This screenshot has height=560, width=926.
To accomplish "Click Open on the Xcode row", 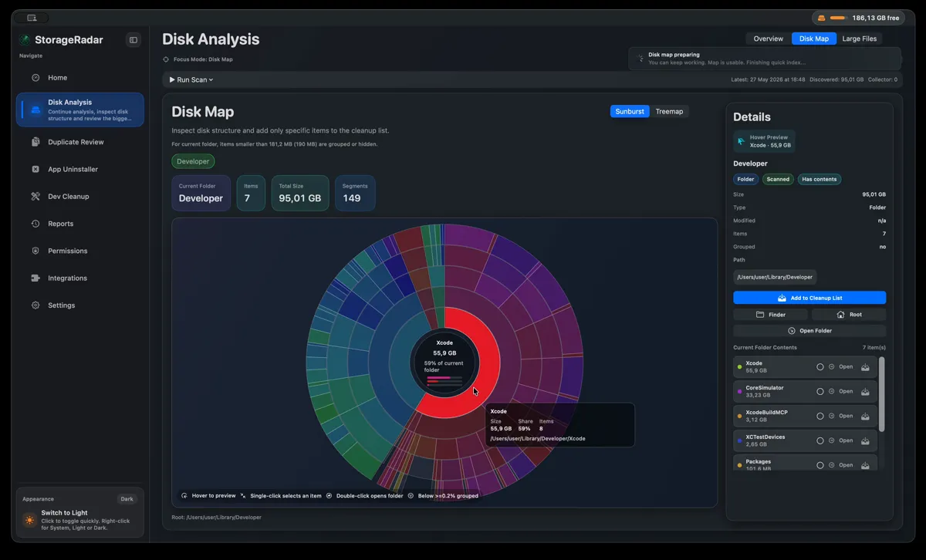I will (846, 367).
